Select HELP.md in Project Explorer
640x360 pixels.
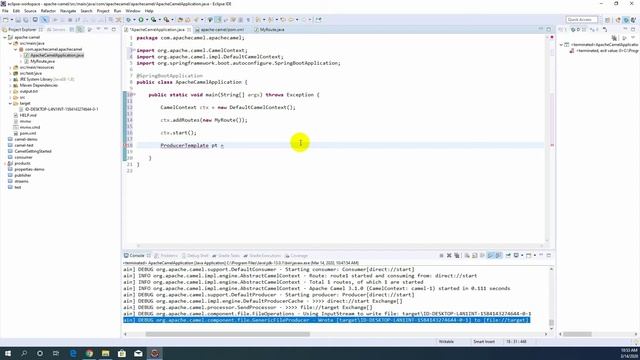click(x=28, y=115)
